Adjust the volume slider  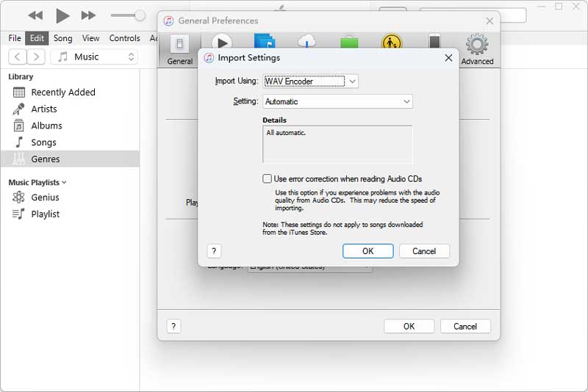[x=138, y=15]
